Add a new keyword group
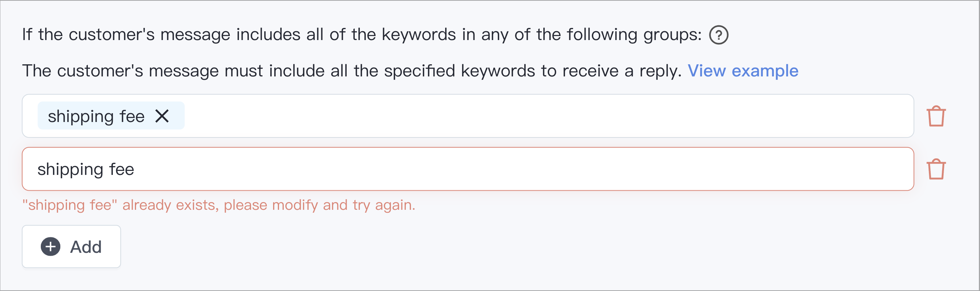Viewport: 980px width, 291px height. pyautogui.click(x=72, y=247)
